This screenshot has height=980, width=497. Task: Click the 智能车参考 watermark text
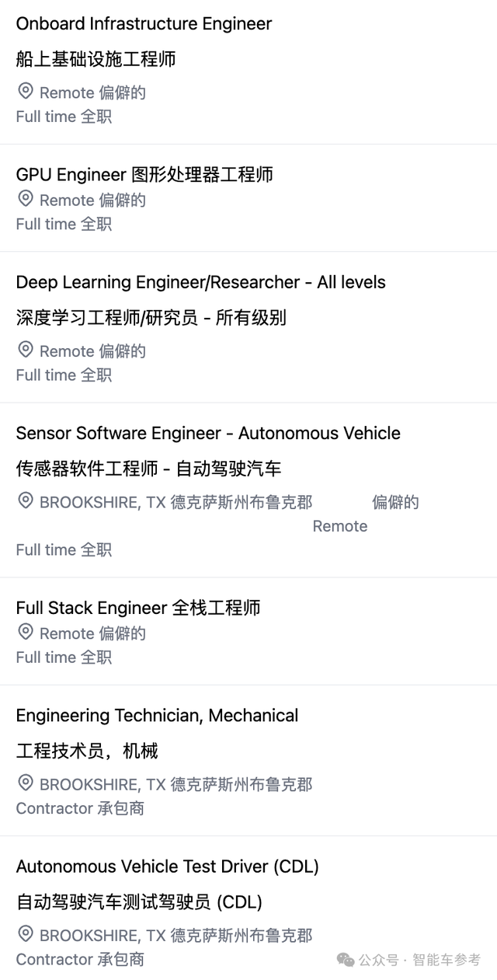(447, 961)
